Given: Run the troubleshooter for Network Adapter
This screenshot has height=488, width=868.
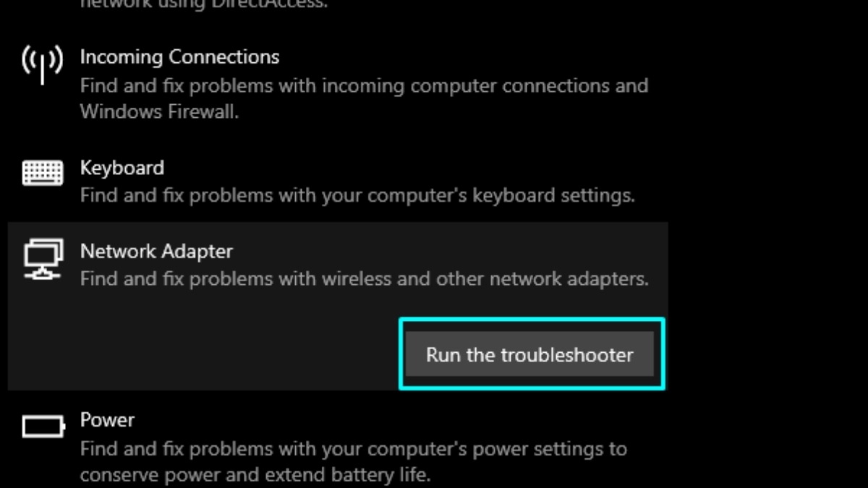Looking at the screenshot, I should click(529, 355).
